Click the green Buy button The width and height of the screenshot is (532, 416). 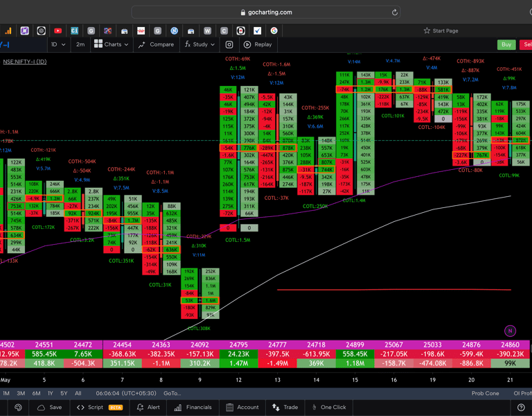(x=506, y=44)
